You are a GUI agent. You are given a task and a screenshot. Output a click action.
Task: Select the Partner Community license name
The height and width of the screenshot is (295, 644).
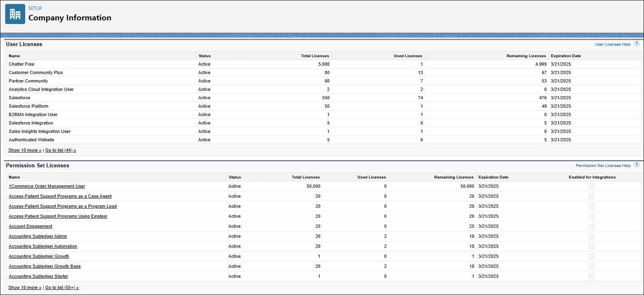pos(28,81)
